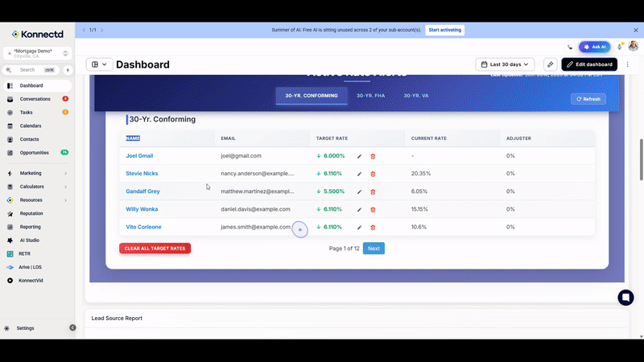Go to next announcement arrow
This screenshot has width=644, height=362.
coord(102,30)
